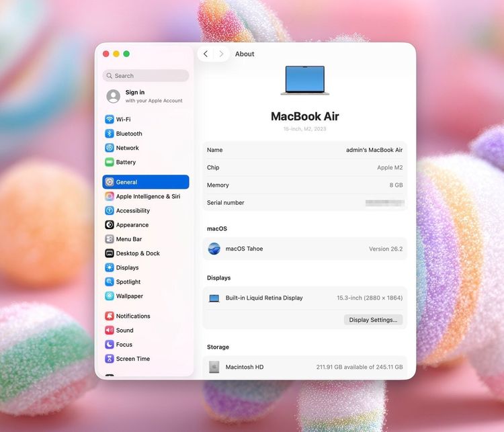Open Wi-Fi settings

(x=146, y=119)
